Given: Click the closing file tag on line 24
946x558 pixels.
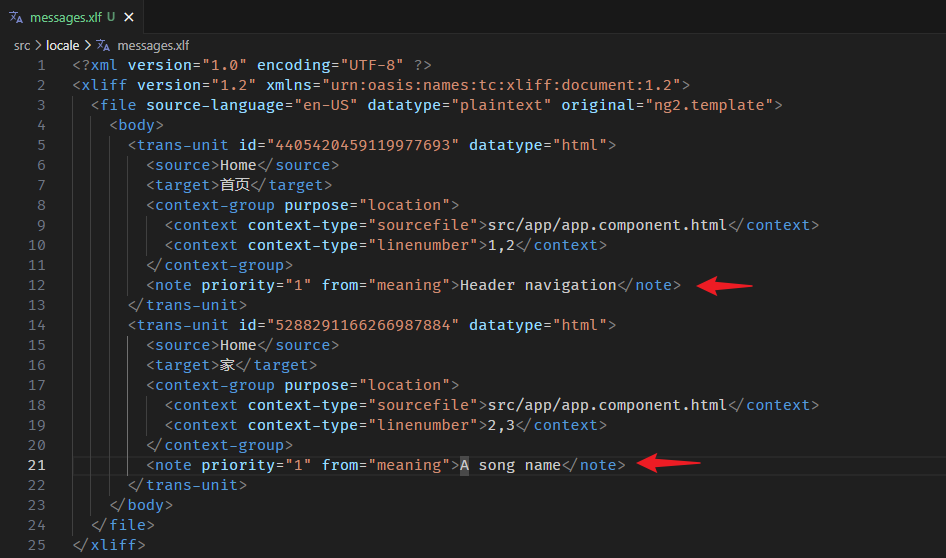Looking at the screenshot, I should (x=123, y=525).
